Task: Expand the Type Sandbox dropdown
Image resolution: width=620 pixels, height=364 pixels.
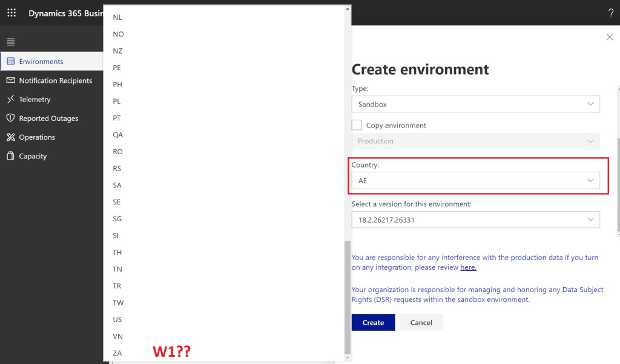Action: 475,104
